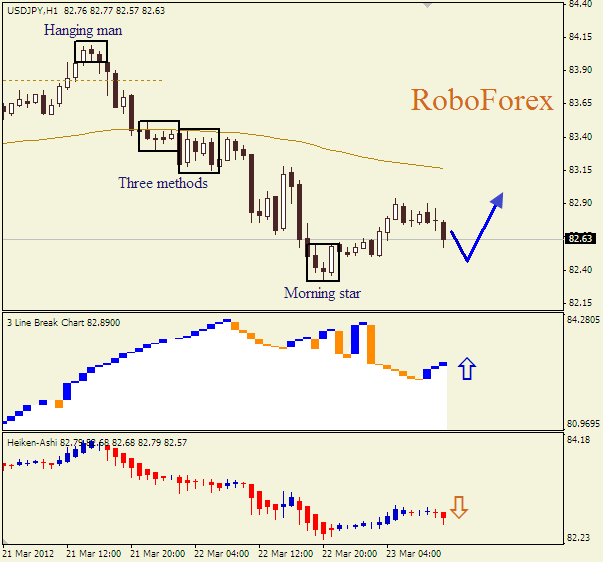The height and width of the screenshot is (562, 603).
Task: Select the Morning star pattern box
Action: pyautogui.click(x=323, y=261)
